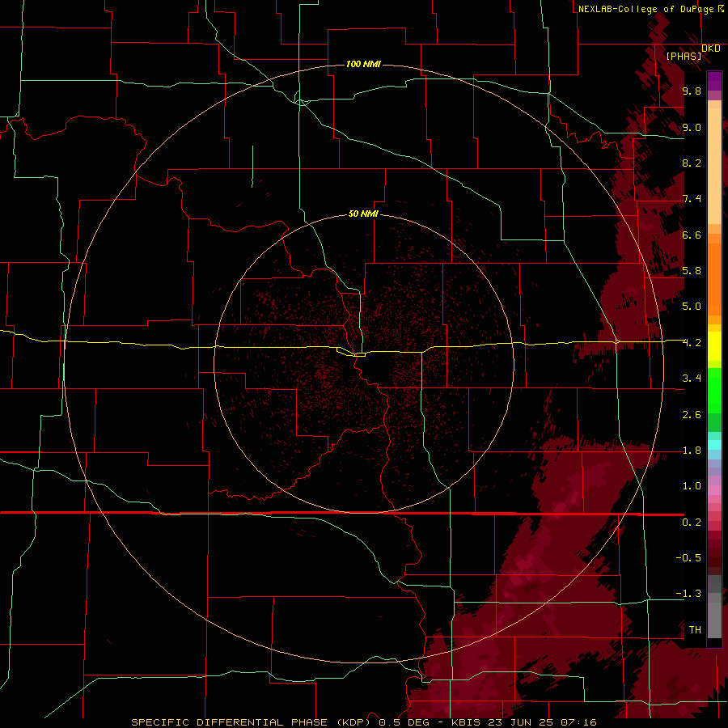
Task: Click the [PHAS] legend label
Action: [x=684, y=56]
